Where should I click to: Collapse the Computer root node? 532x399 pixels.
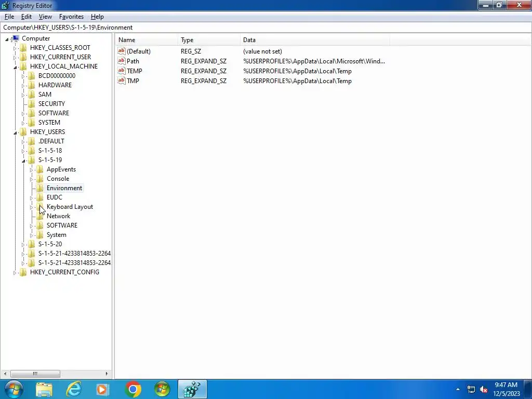click(7, 39)
